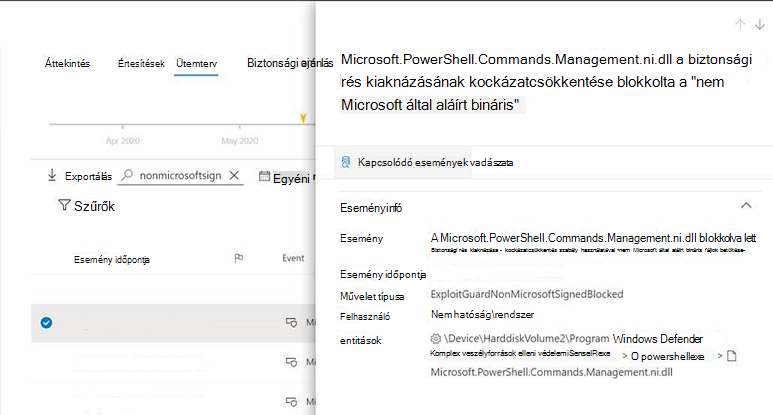The image size is (773, 415).
Task: Switch to the Értesítések tab
Action: click(x=141, y=64)
